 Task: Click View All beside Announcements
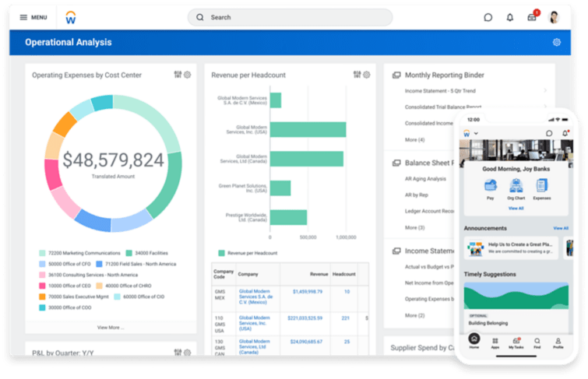(x=561, y=228)
